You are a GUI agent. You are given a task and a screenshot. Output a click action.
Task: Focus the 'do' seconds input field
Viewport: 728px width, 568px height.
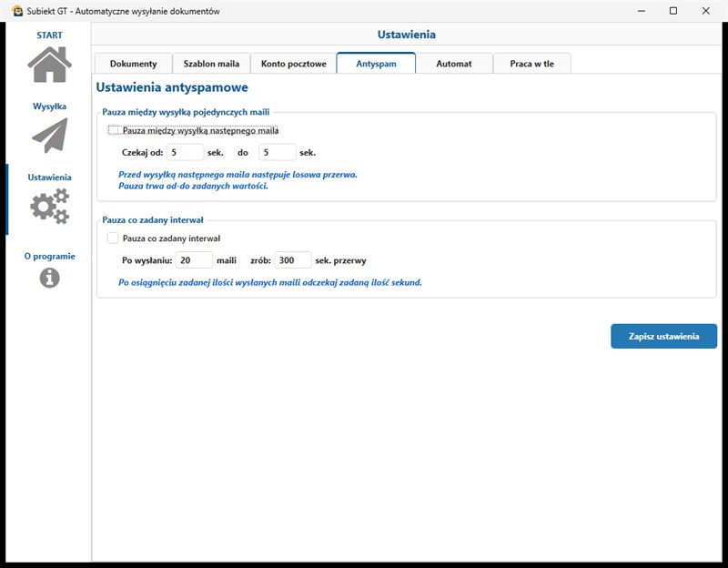(278, 152)
